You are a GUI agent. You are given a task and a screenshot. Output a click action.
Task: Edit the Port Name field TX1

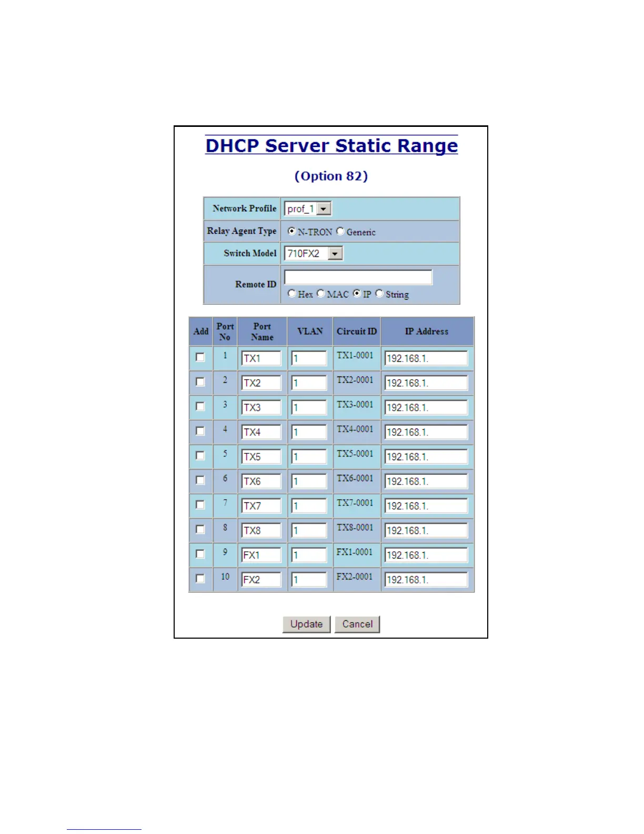[261, 359]
